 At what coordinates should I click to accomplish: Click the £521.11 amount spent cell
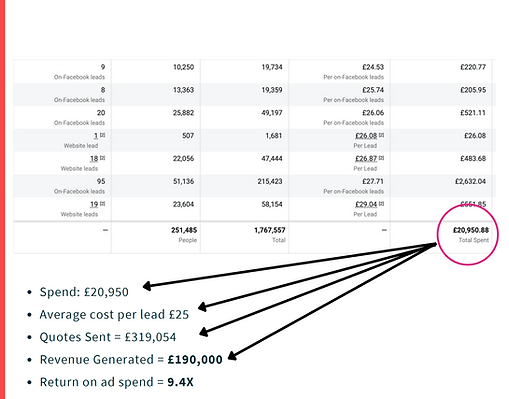point(473,113)
